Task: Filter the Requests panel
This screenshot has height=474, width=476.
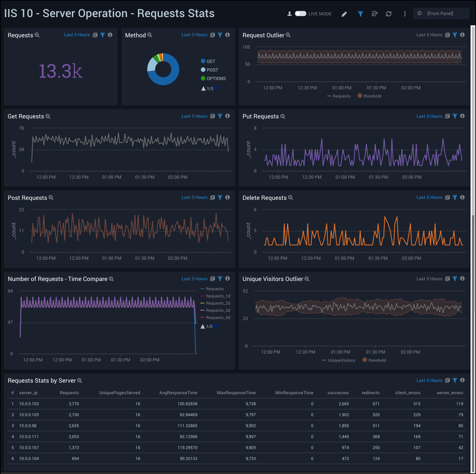Action: (x=103, y=35)
